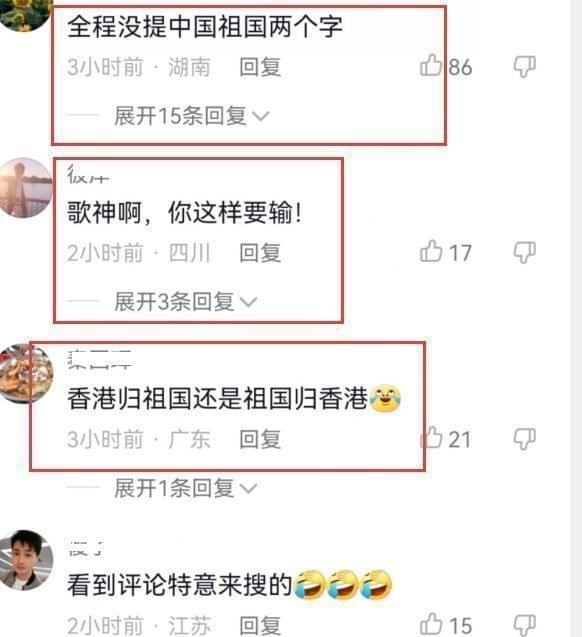Dislike the Sichuan comment about 歌神
The height and width of the screenshot is (637, 582).
click(x=525, y=252)
